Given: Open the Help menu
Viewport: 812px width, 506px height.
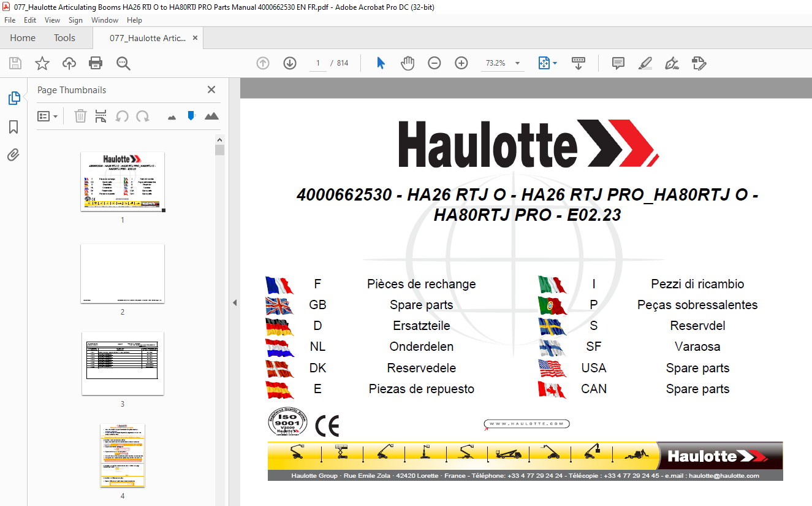Looking at the screenshot, I should (x=134, y=20).
